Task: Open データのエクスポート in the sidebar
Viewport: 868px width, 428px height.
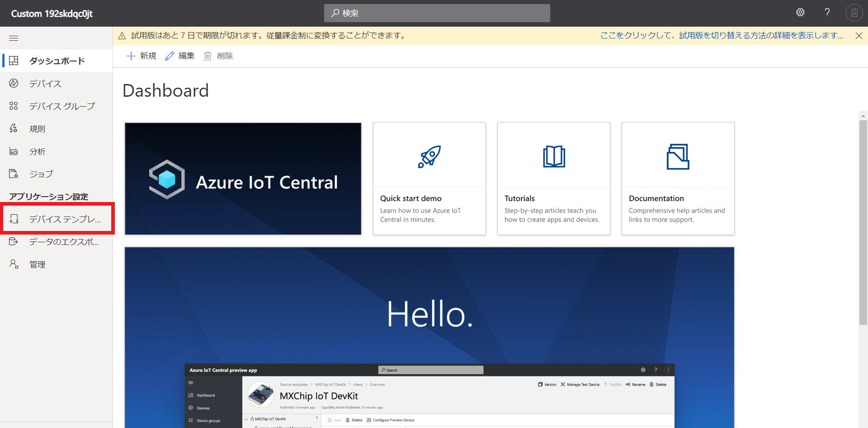Action: [57, 241]
